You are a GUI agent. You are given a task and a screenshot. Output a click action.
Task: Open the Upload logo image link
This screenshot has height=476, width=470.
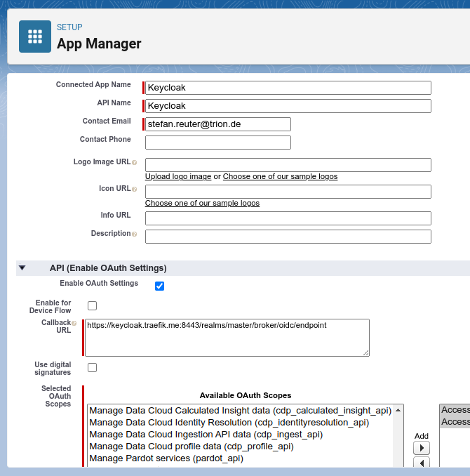pos(178,176)
